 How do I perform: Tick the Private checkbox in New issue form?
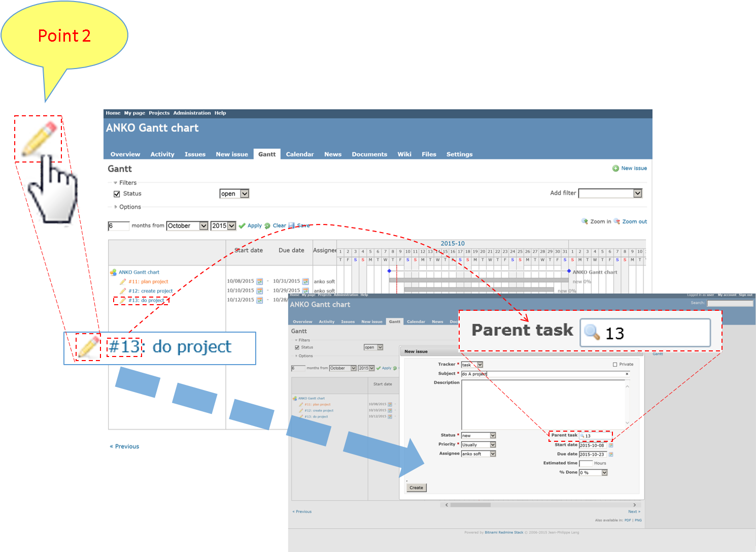click(615, 365)
